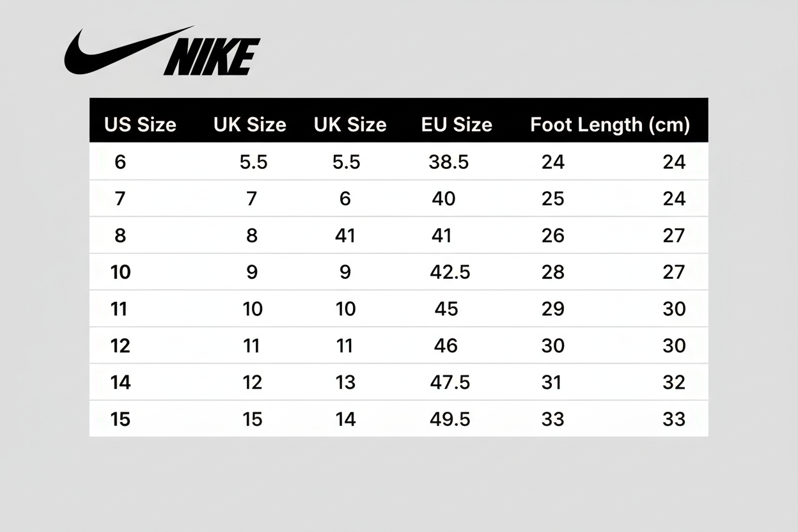
Task: Click the leftmost "UK Size" column header
Action: [x=249, y=124]
